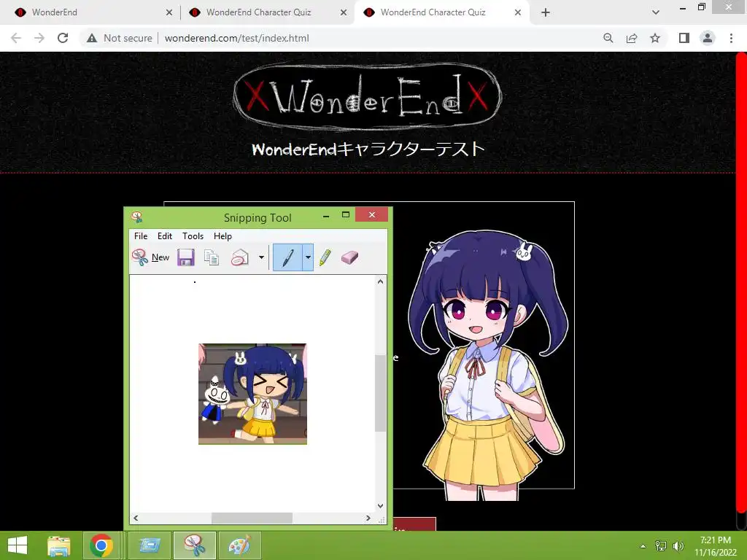Viewport: 747px width, 560px height.
Task: Bookmark this page with the star
Action: [x=655, y=38]
